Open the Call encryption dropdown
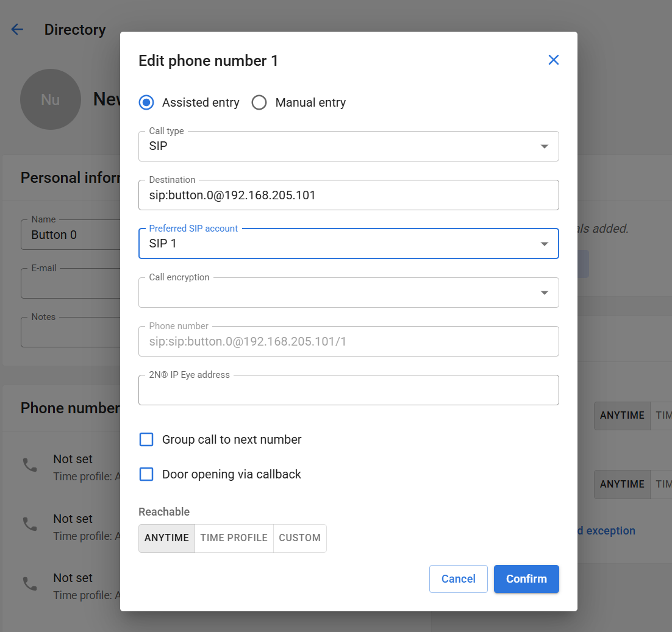 click(x=348, y=293)
